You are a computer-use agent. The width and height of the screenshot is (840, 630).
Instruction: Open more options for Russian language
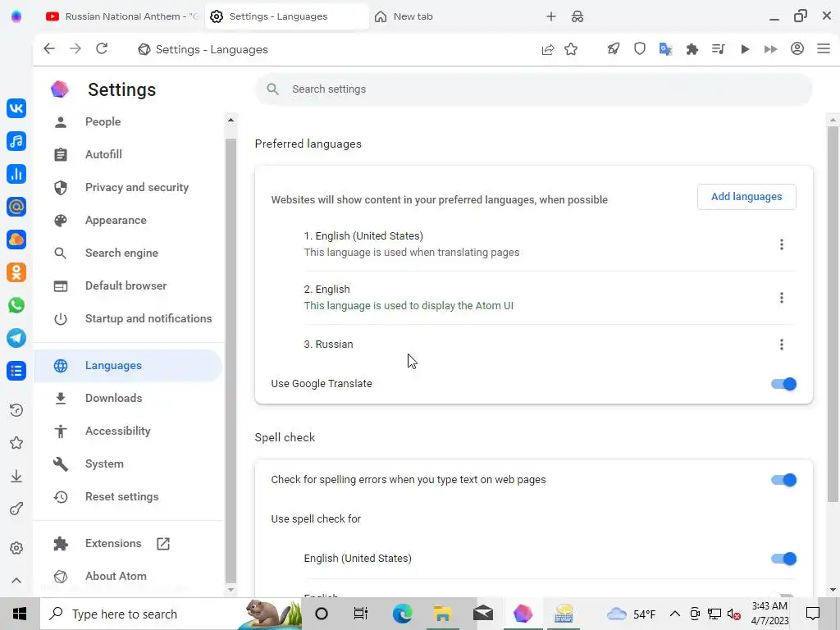tap(782, 345)
